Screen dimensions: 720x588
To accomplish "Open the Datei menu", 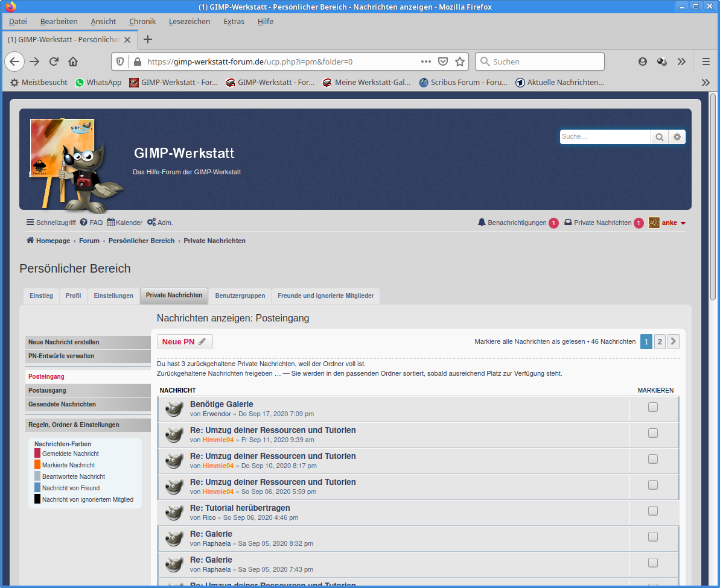I will (18, 22).
